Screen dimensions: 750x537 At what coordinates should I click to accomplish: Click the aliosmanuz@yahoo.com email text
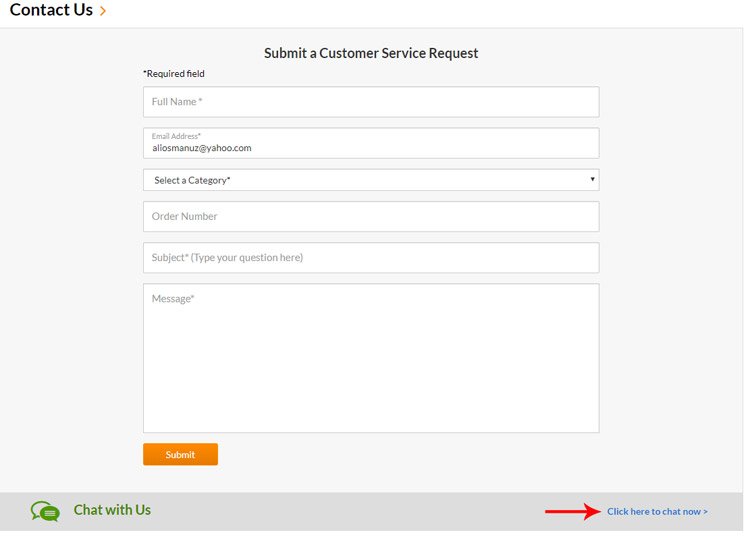[202, 148]
